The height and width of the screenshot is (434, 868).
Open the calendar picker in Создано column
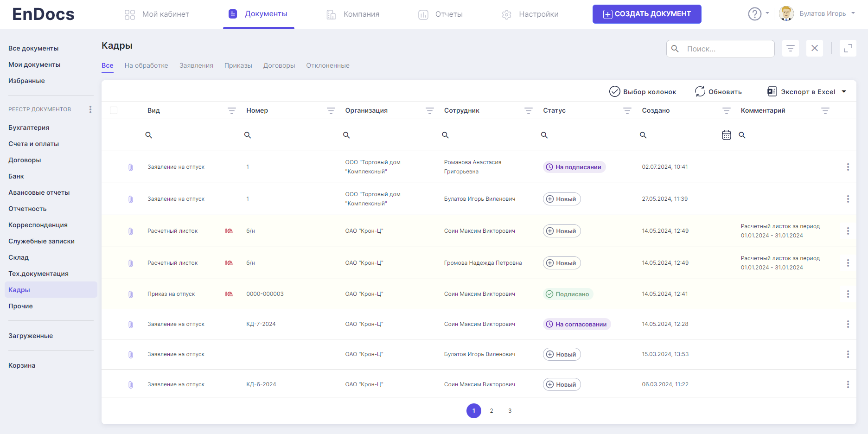726,135
